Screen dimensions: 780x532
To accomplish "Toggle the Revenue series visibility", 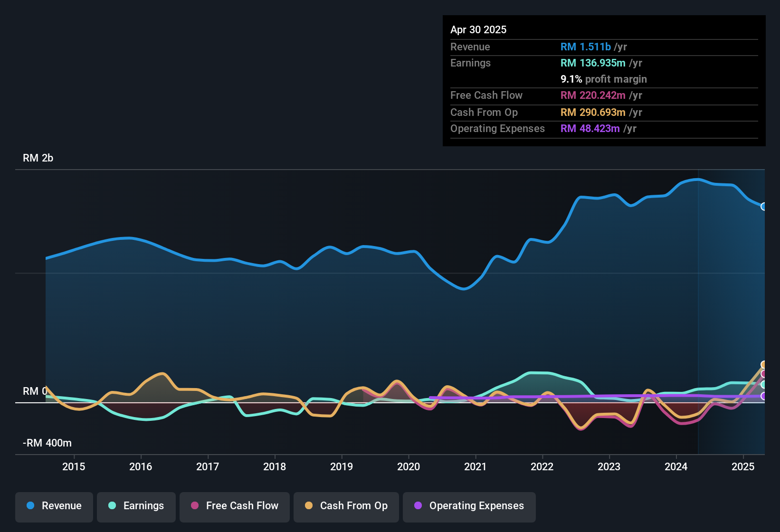I will pyautogui.click(x=54, y=506).
